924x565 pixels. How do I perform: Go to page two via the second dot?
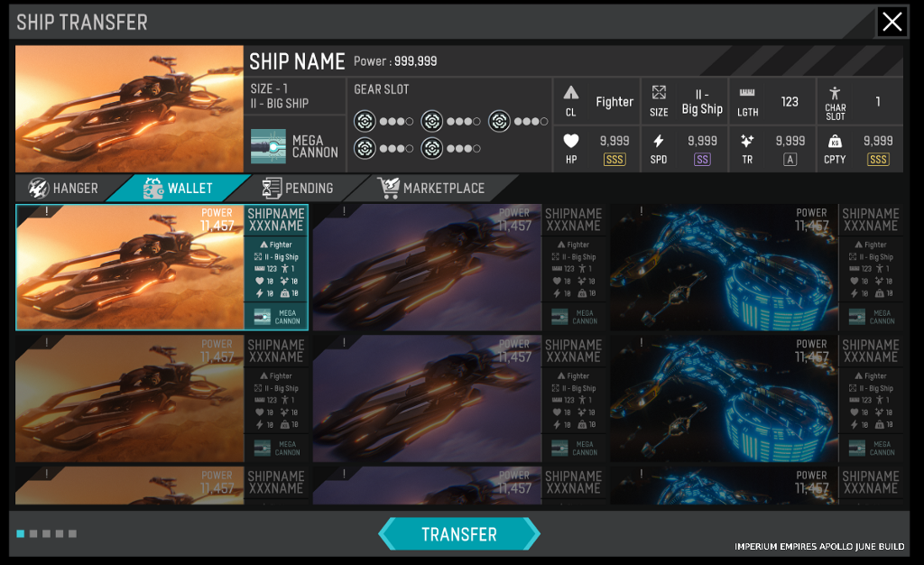click(33, 533)
